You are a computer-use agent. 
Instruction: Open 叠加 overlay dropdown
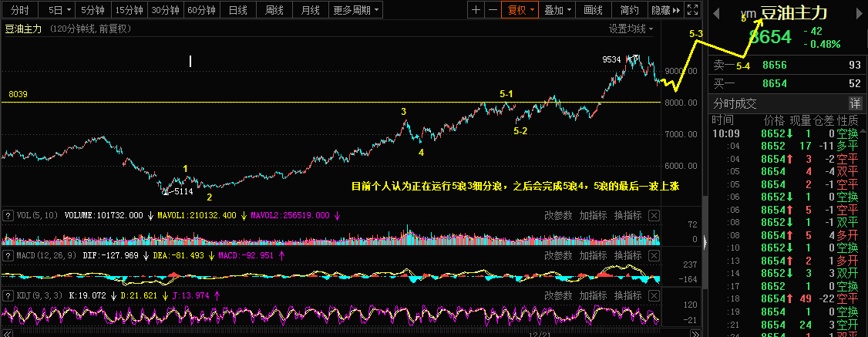(557, 10)
